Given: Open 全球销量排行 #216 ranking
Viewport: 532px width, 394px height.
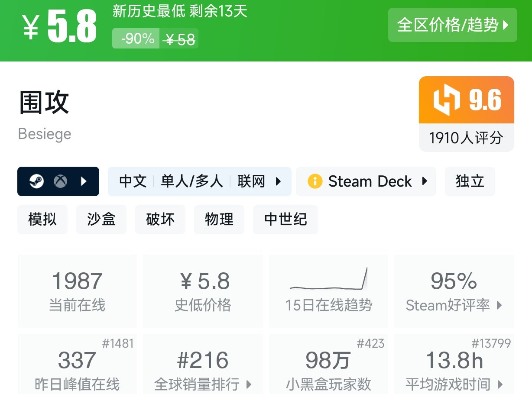Looking at the screenshot, I should (x=203, y=368).
